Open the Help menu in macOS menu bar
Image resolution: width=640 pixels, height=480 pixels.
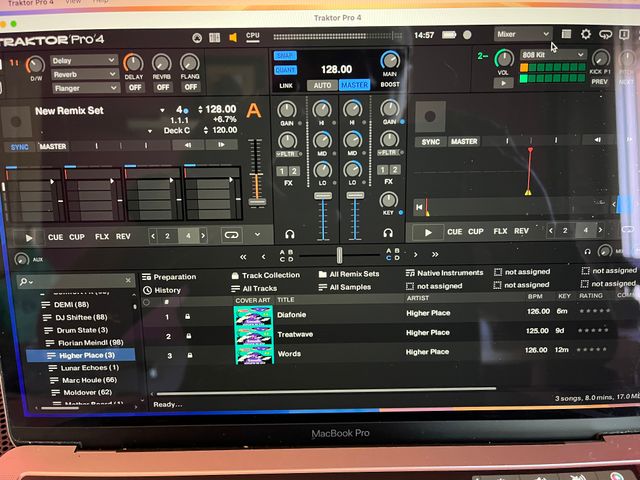coord(100,2)
